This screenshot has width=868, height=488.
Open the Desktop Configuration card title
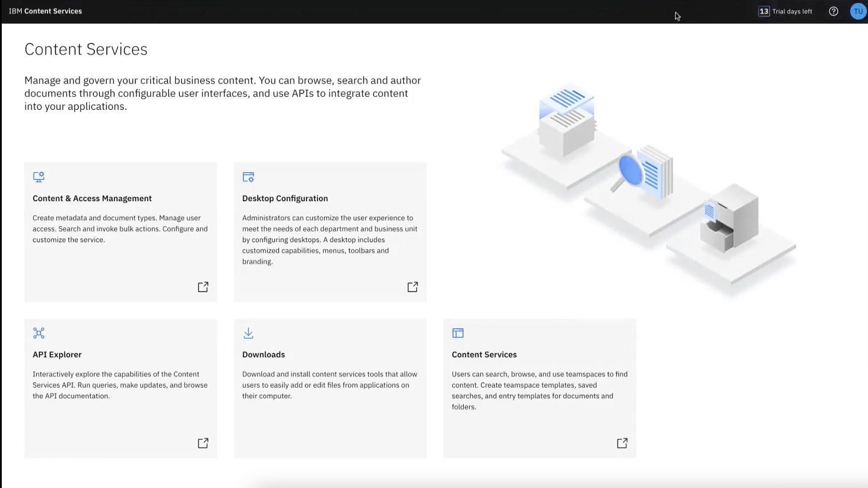[x=285, y=198]
